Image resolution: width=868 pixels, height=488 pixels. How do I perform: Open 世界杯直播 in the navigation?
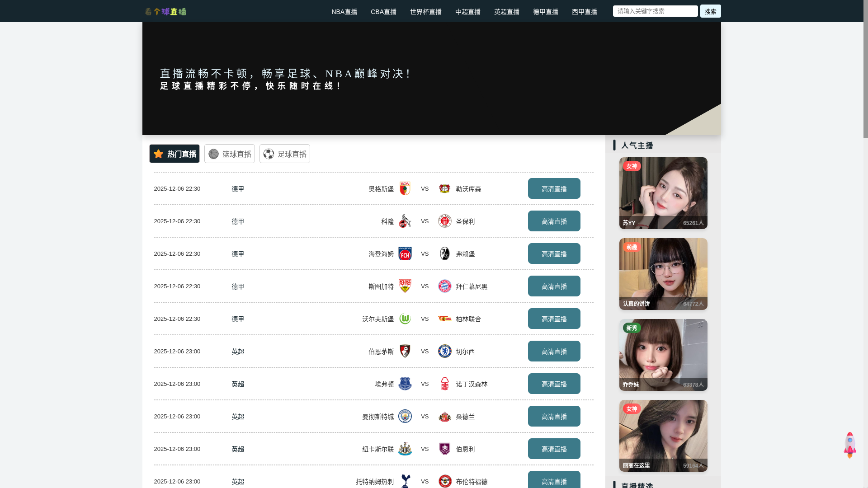coord(426,11)
